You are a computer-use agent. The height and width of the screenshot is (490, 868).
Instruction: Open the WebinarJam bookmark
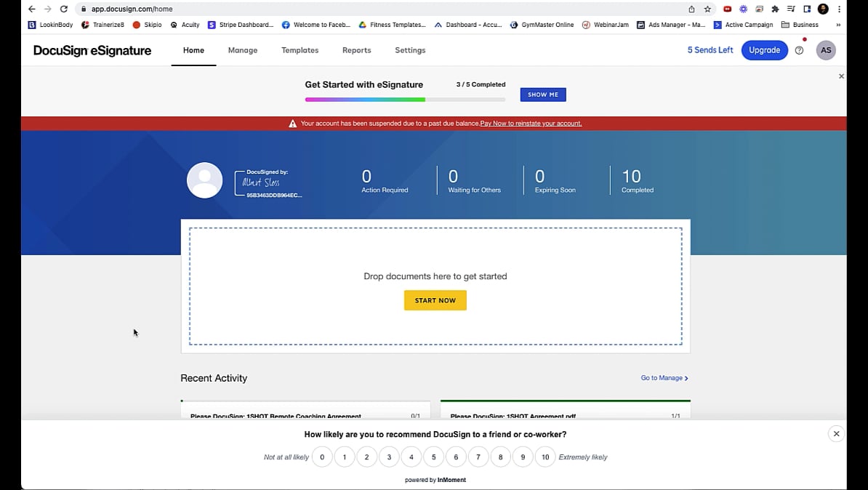point(605,25)
